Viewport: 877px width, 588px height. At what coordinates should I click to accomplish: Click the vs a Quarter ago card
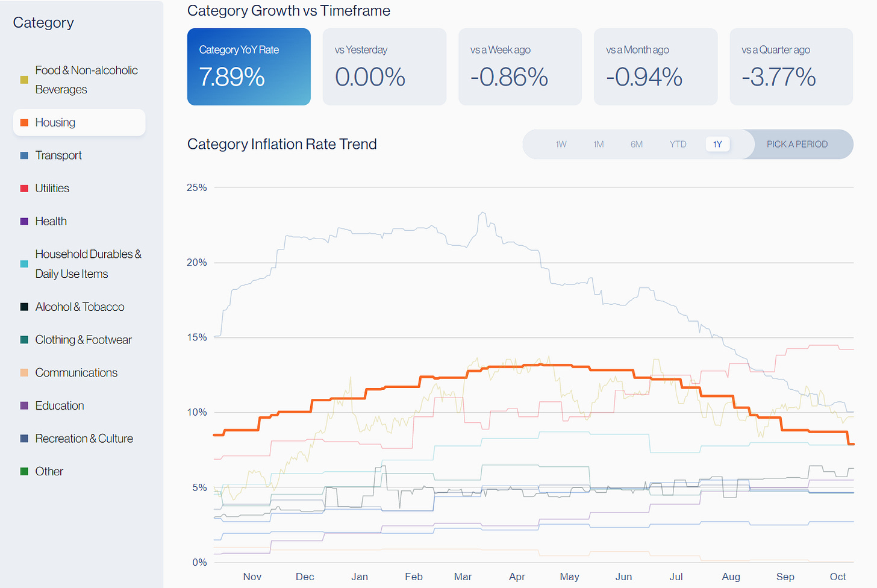coord(791,67)
